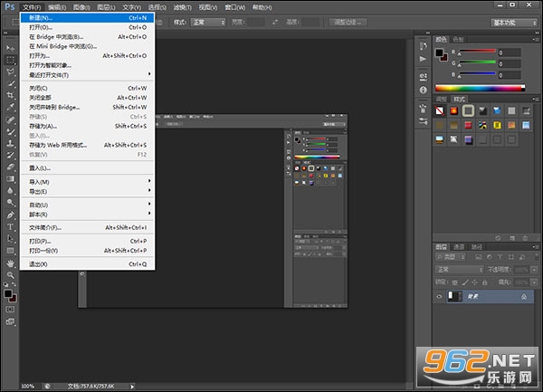Image resolution: width=543 pixels, height=392 pixels.
Task: Select the Hand tool
Action: (10, 263)
